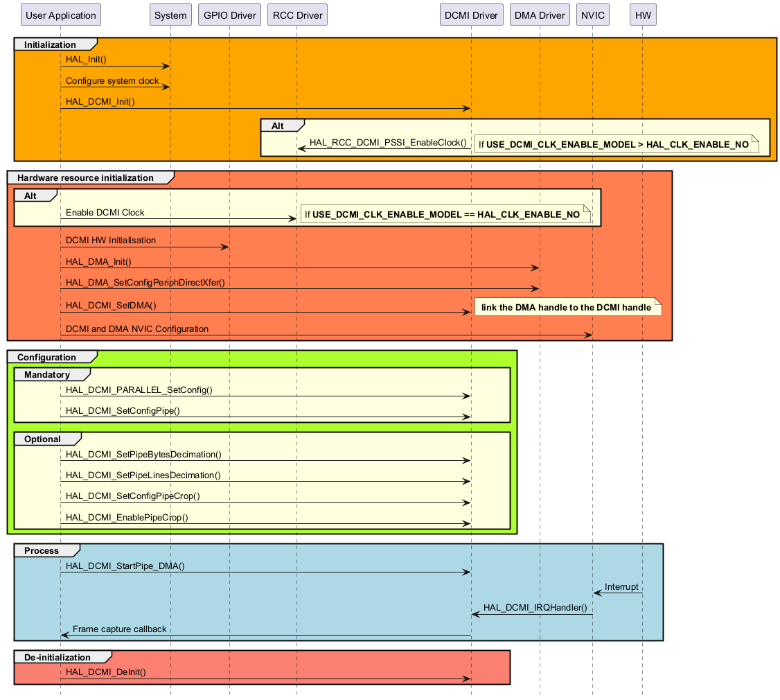Click the note about CLK_ENABLE_MODEL > HAL_CLK_ENABLE_NO
The width and height of the screenshot is (780, 700).
617,144
